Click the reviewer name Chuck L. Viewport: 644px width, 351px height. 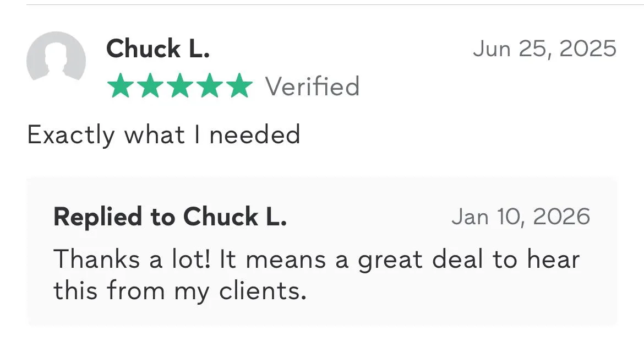click(x=158, y=48)
